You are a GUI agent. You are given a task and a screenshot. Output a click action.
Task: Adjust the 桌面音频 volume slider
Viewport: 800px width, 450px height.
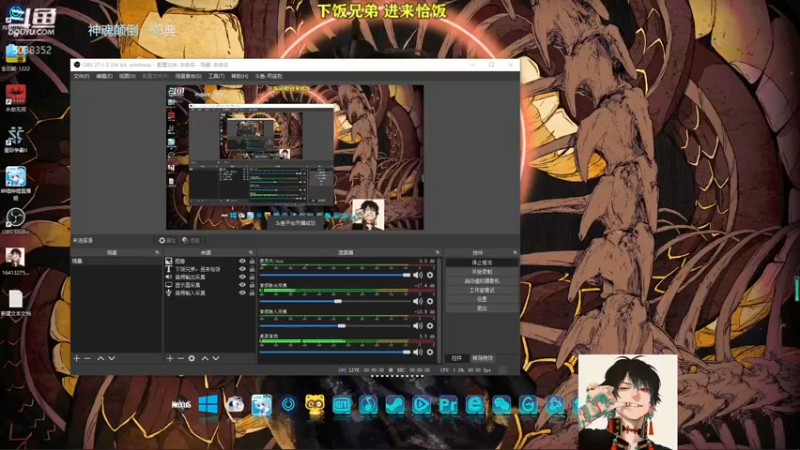click(335, 352)
